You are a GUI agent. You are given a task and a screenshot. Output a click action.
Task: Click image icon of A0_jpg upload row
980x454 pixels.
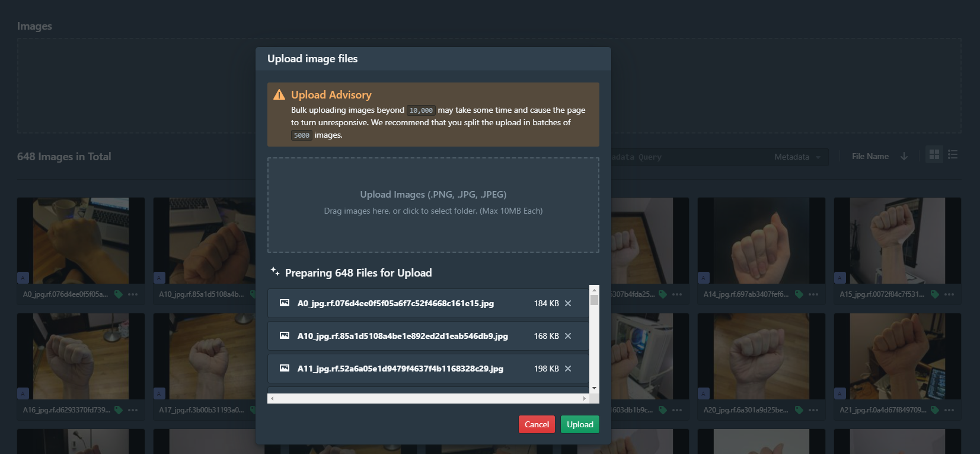pyautogui.click(x=285, y=303)
